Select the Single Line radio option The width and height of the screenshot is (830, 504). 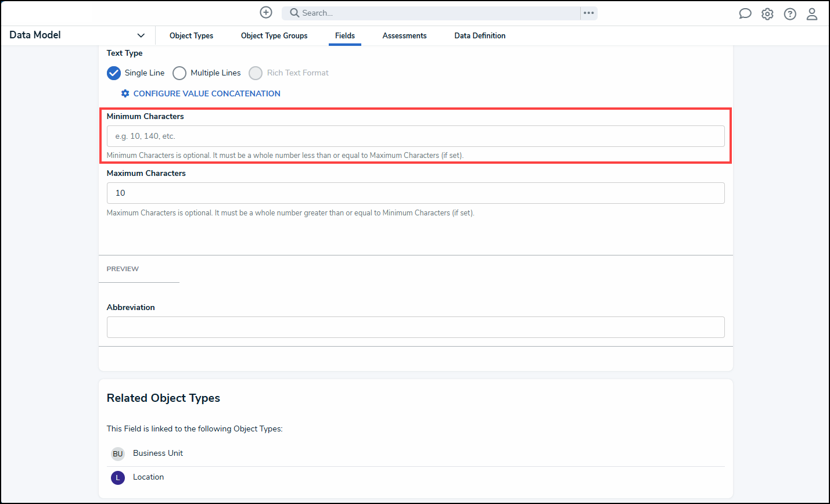114,73
